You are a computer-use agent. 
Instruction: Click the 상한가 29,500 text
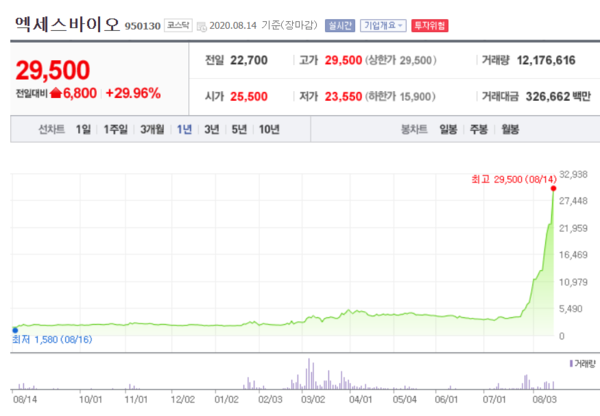[x=401, y=60]
